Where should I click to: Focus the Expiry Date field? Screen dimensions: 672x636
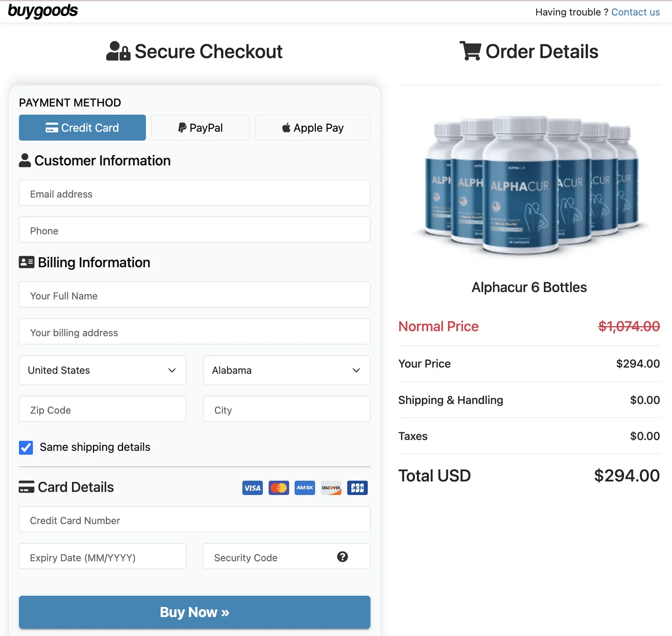pyautogui.click(x=103, y=556)
